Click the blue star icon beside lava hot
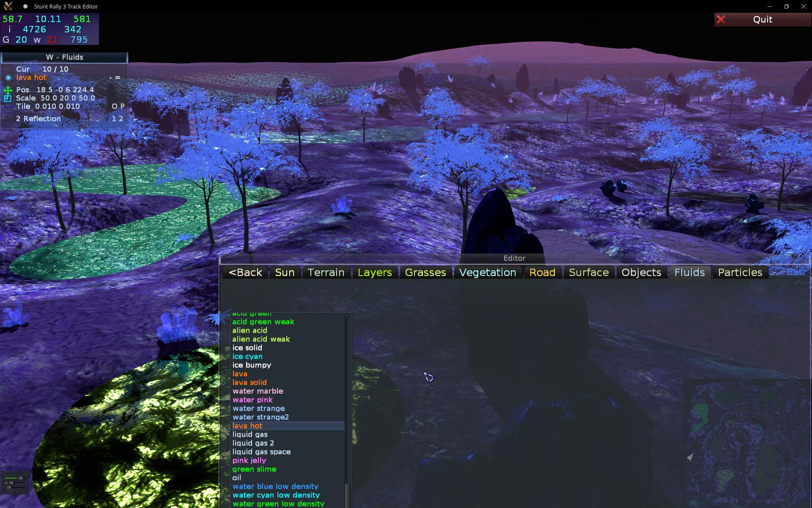Viewport: 812px width, 508px height. click(8, 78)
